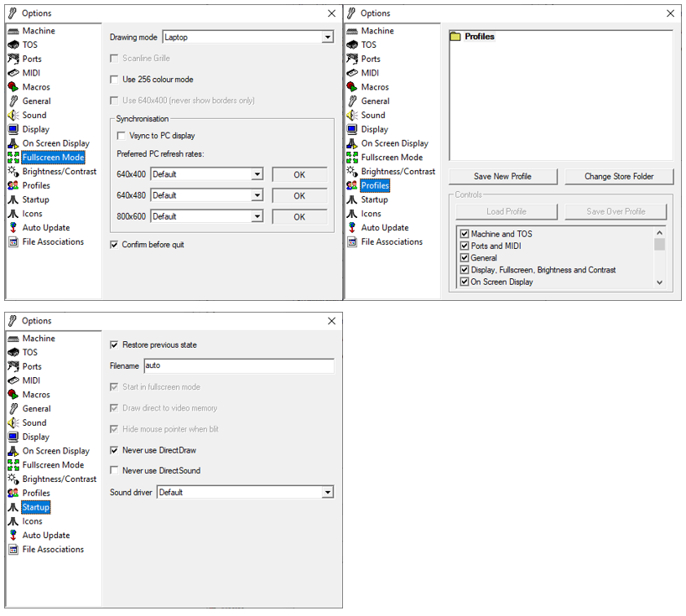The width and height of the screenshot is (686, 616).
Task: Click the Fullscreen Mode icon in the Profiles window
Action: pyautogui.click(x=352, y=158)
